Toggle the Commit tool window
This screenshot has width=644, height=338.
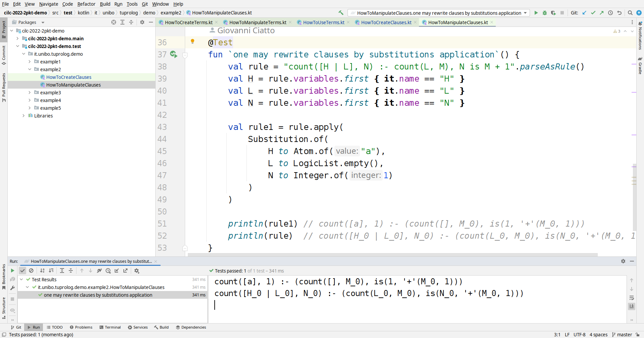pyautogui.click(x=4, y=55)
